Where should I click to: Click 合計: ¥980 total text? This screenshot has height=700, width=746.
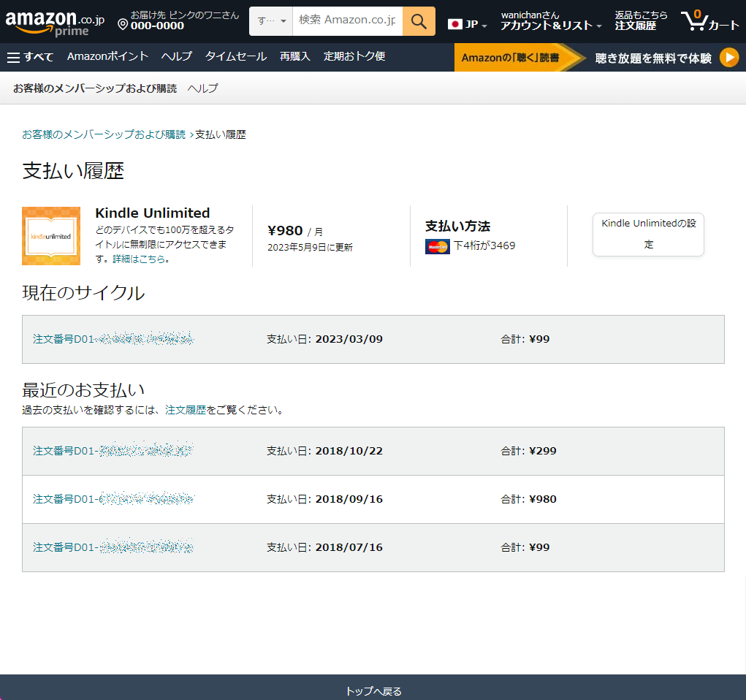click(x=528, y=499)
